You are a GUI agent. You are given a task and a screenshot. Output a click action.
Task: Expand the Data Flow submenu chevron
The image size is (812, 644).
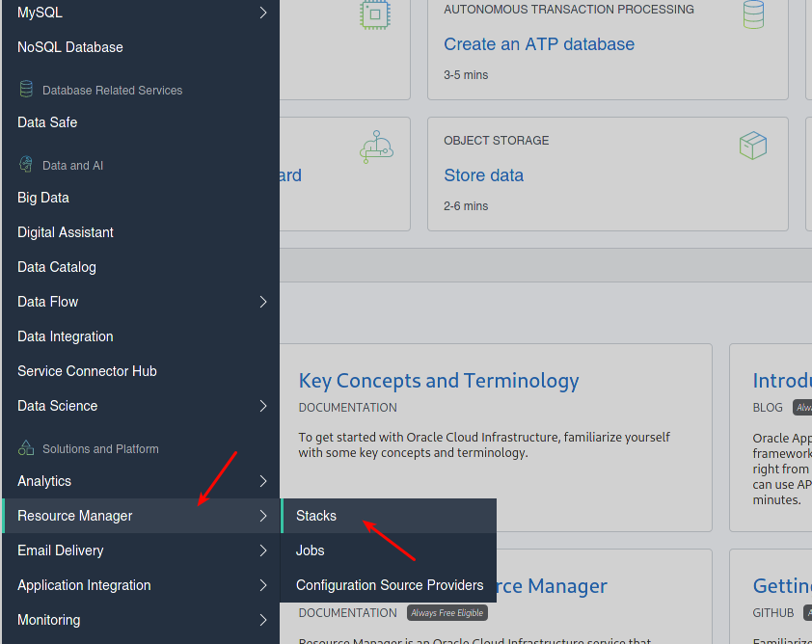pos(263,302)
